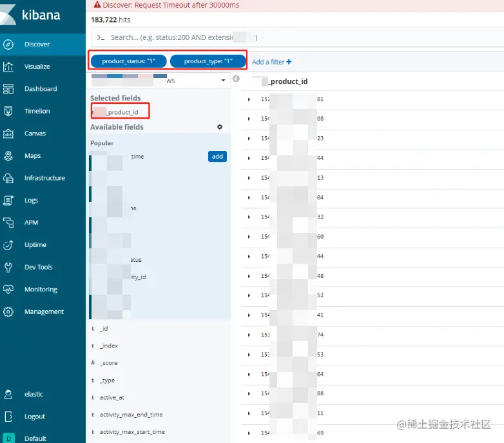Click the product_status: "1" filter pill

[128, 61]
